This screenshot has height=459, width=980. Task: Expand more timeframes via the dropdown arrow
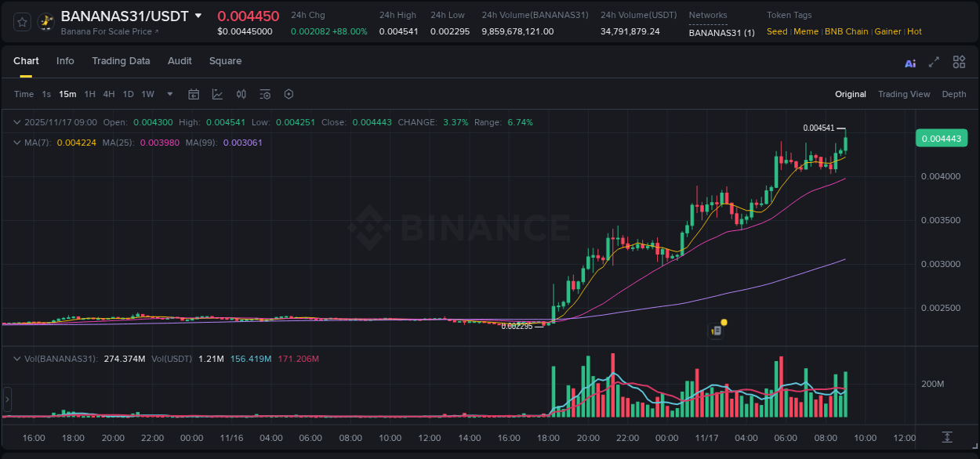(169, 94)
